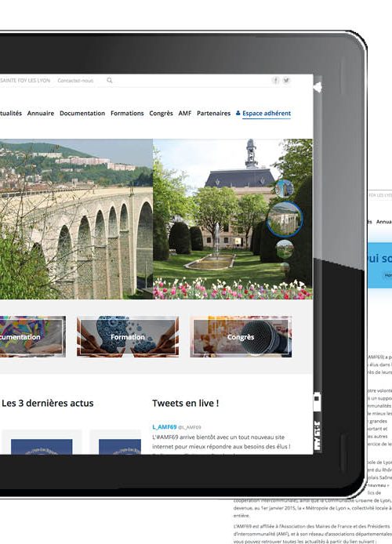The height and width of the screenshot is (544, 392).
Task: Click the town hall garden slide image
Action: (x=232, y=219)
